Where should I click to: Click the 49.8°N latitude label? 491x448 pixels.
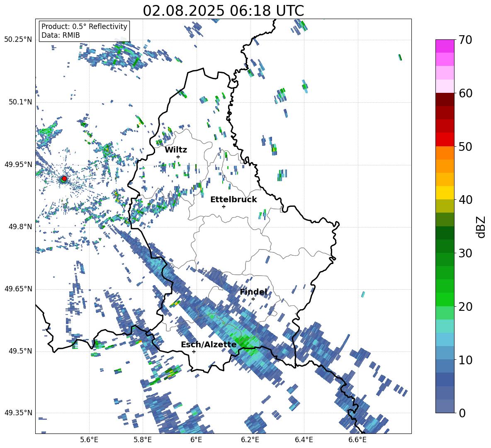point(20,227)
